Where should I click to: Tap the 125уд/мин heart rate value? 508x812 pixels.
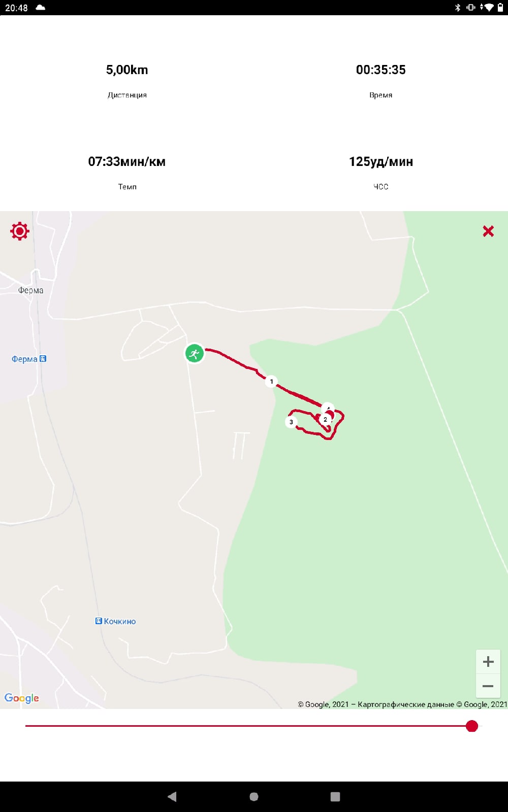click(x=381, y=161)
